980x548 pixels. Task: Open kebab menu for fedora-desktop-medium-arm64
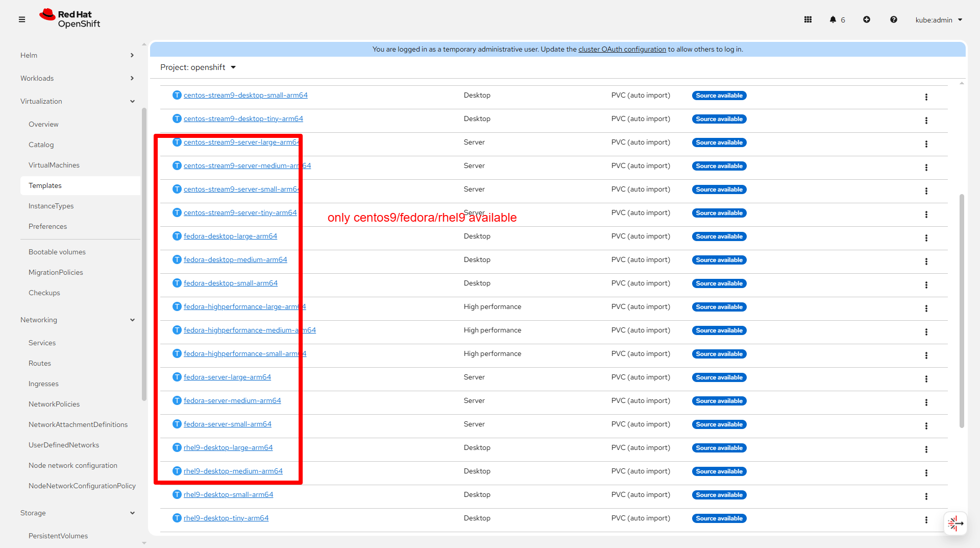(x=926, y=261)
